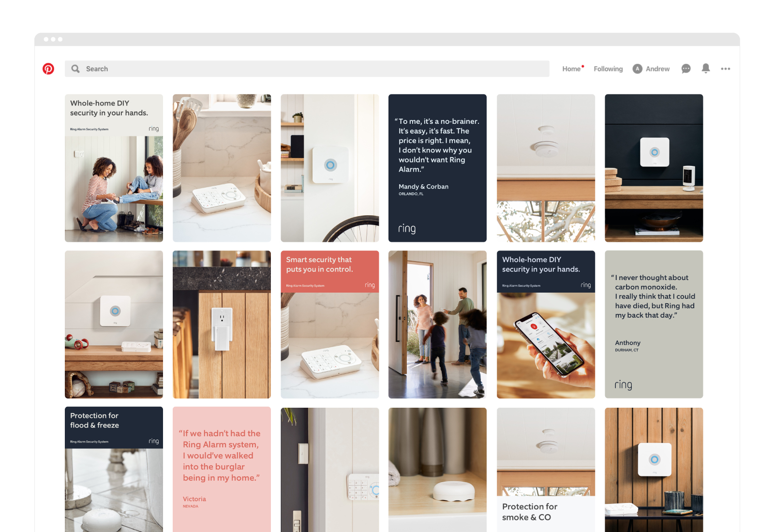This screenshot has height=532, width=774.
Task: Go to the Home feed
Action: click(571, 69)
